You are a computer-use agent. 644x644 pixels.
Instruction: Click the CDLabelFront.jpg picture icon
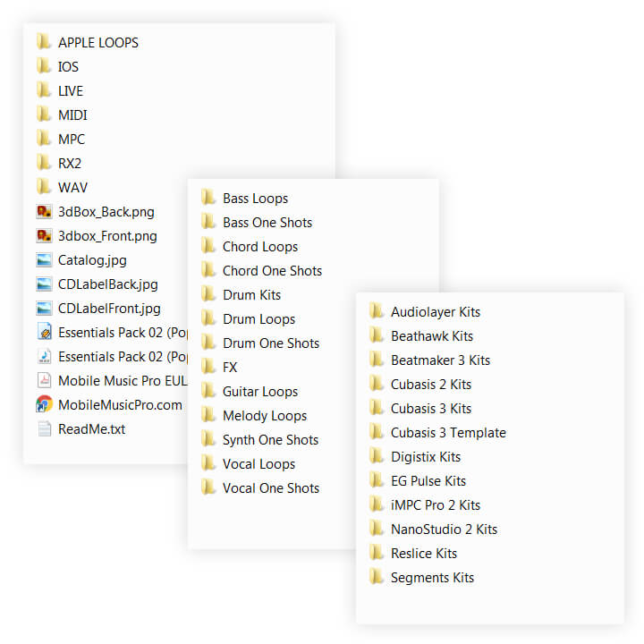44,309
